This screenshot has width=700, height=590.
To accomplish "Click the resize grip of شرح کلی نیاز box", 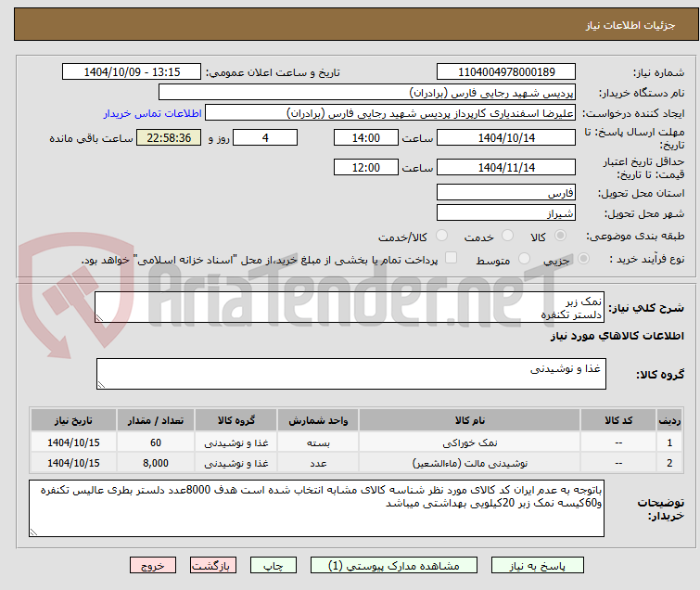I will (99, 318).
